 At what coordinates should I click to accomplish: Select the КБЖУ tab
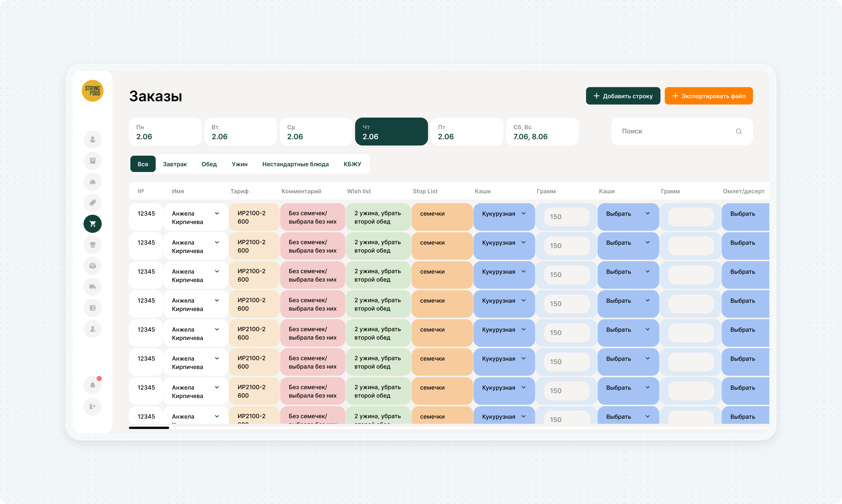[x=352, y=164]
